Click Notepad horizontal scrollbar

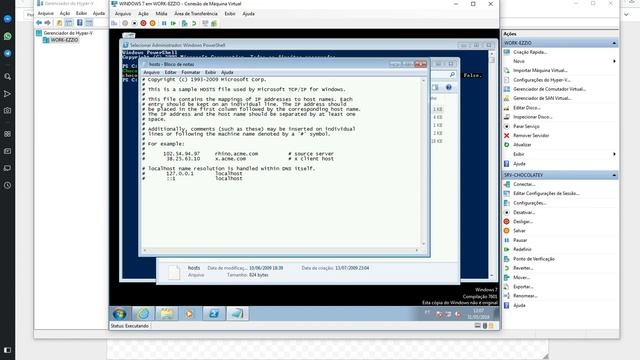[x=281, y=250]
